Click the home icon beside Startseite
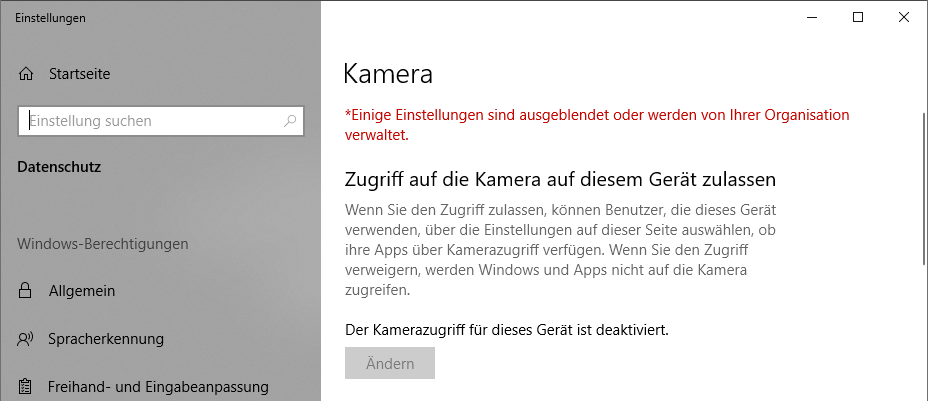The height and width of the screenshot is (401, 928). (27, 74)
